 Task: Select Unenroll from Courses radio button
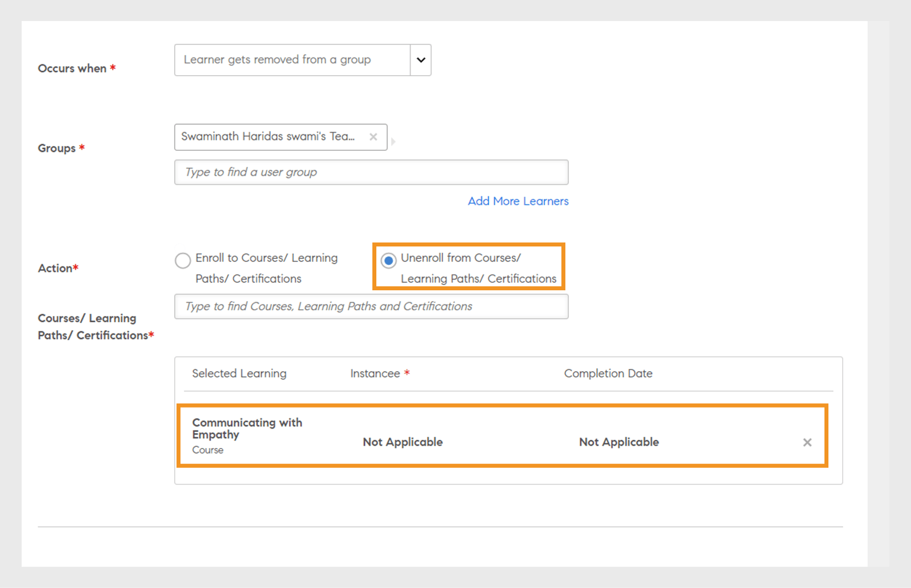pyautogui.click(x=388, y=261)
